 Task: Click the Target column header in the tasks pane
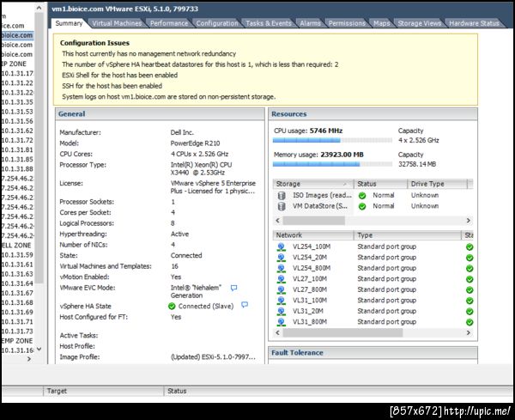pyautogui.click(x=104, y=391)
